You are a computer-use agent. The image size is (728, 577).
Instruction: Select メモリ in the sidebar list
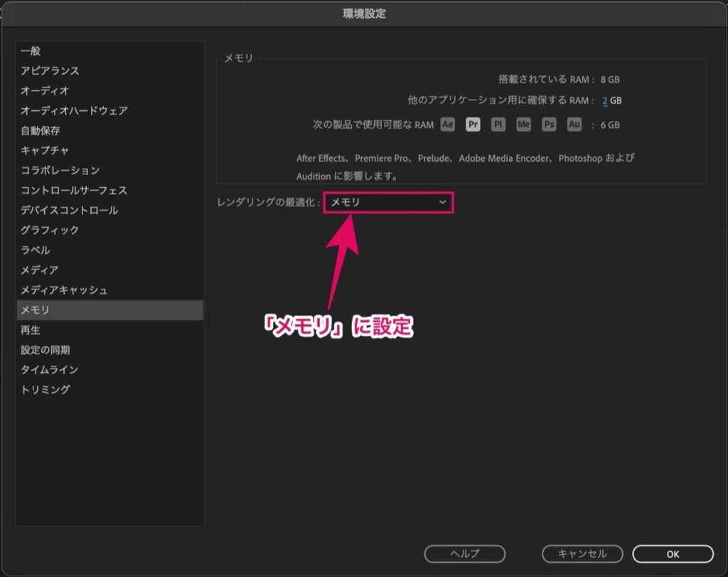(x=110, y=310)
